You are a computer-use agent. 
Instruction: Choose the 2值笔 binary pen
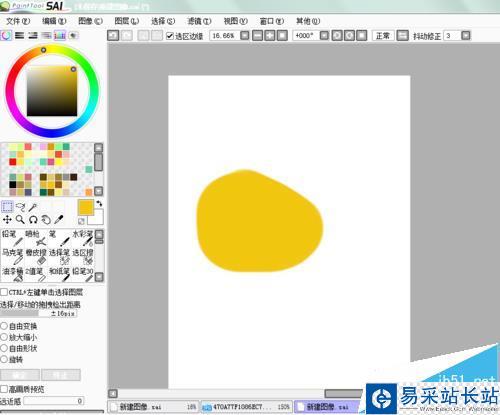[x=36, y=275]
